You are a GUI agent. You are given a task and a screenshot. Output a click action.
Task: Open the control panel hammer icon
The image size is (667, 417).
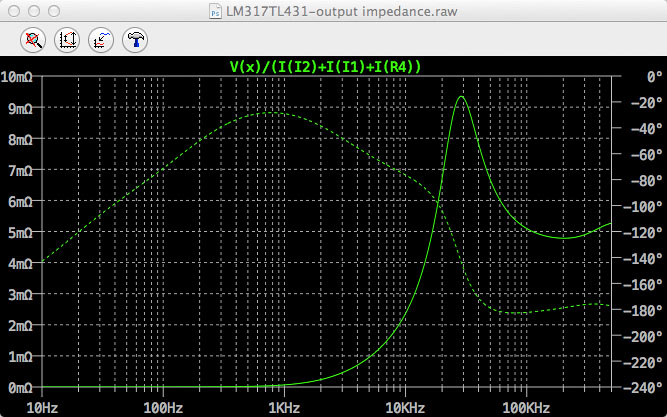[135, 40]
